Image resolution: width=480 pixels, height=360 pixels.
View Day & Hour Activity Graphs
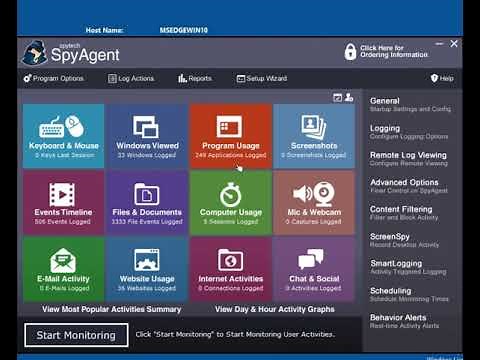click(275, 309)
